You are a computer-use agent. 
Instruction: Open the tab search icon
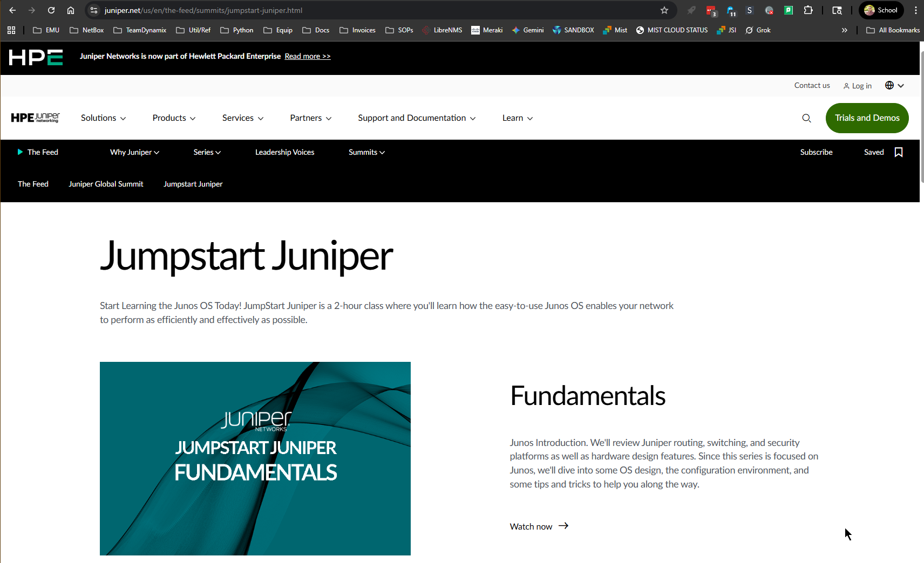[x=837, y=10]
